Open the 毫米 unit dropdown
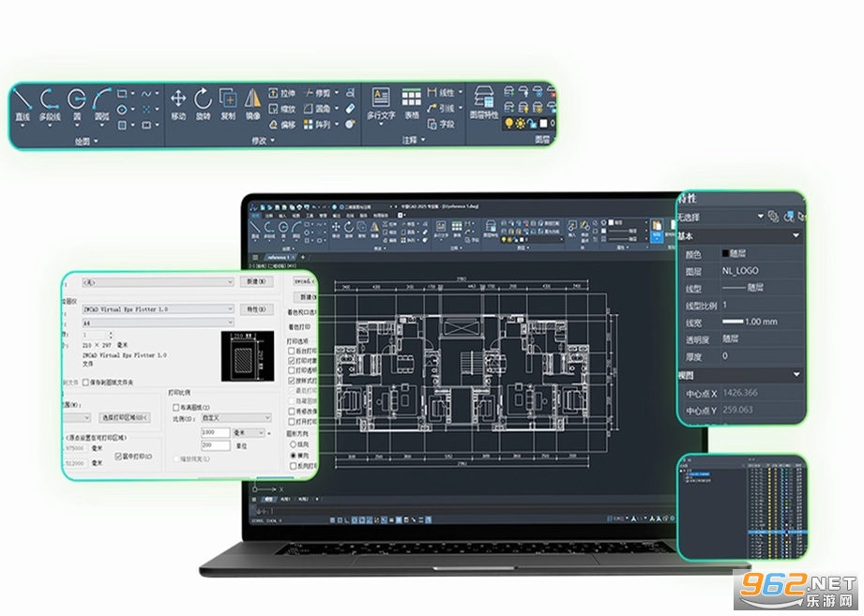 [x=249, y=432]
